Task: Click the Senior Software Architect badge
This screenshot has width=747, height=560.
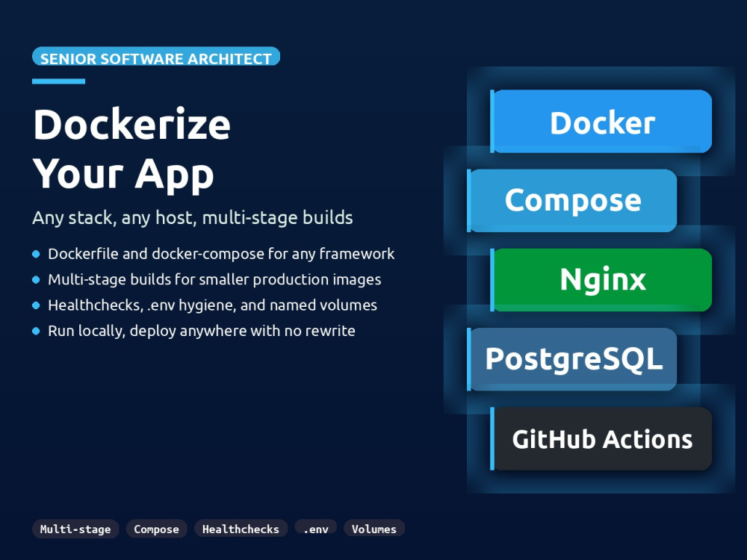Action: [x=156, y=56]
